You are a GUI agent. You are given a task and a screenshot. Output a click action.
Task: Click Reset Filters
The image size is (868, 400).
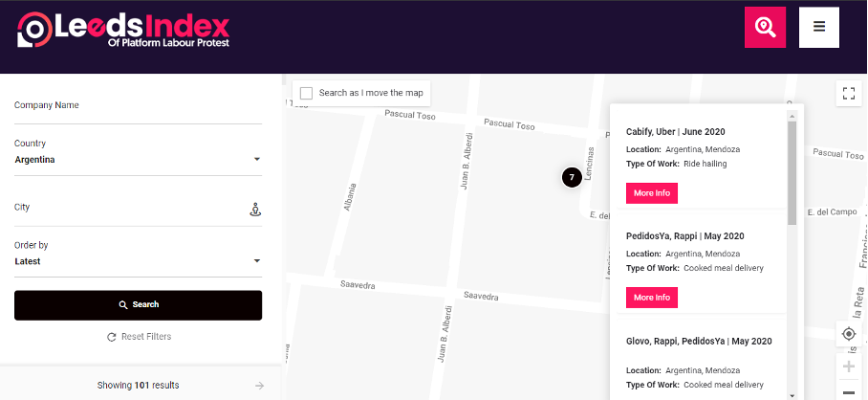[x=139, y=337]
